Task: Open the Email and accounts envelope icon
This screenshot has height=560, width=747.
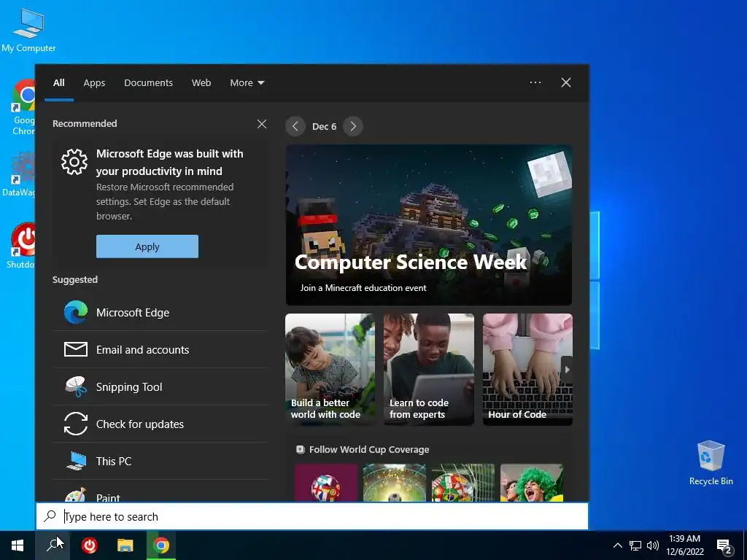Action: [x=76, y=349]
